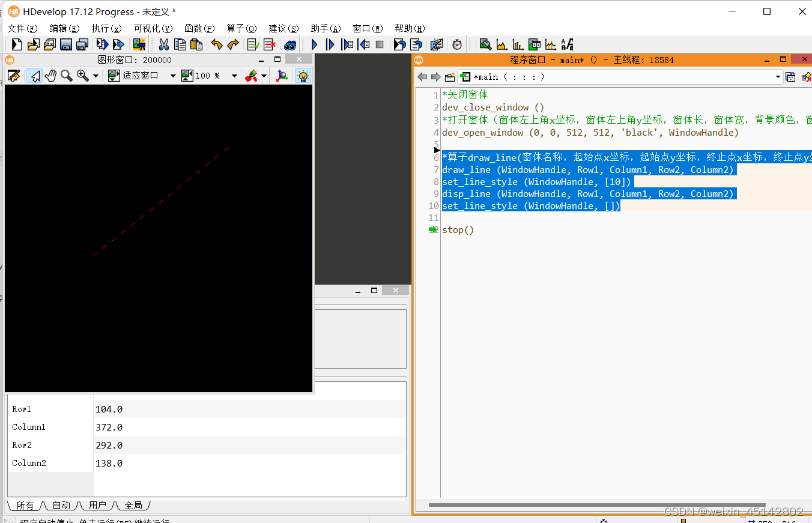The height and width of the screenshot is (523, 812).
Task: Paste code with the clipboard icon
Action: (196, 44)
